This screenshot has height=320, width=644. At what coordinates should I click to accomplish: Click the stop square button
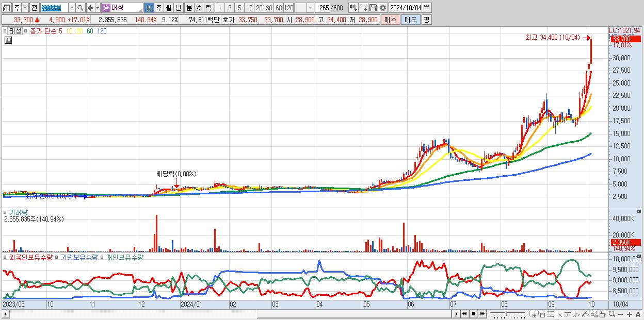pyautogui.click(x=474, y=314)
